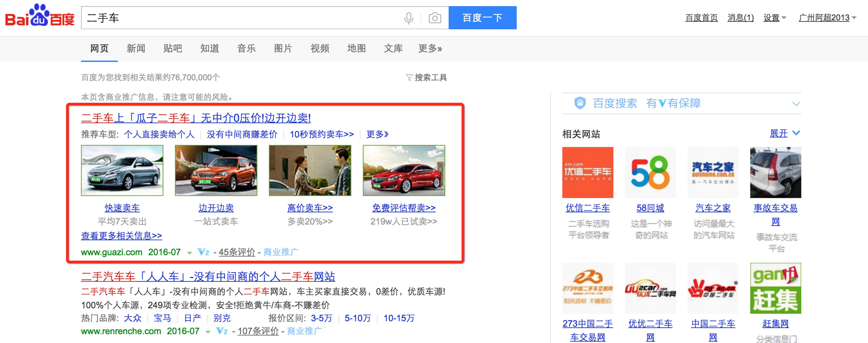This screenshot has width=868, height=343.
Task: Click the red Buick car thumbnail
Action: (404, 170)
